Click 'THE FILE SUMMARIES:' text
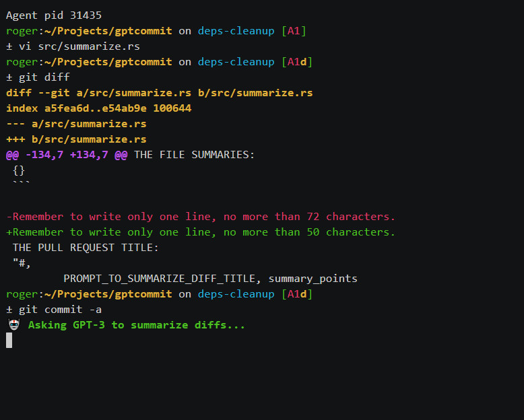The width and height of the screenshot is (524, 420). tap(194, 155)
